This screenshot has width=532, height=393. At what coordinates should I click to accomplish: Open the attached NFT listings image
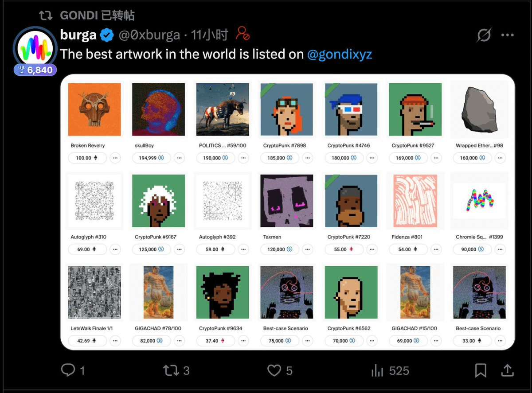(x=287, y=212)
